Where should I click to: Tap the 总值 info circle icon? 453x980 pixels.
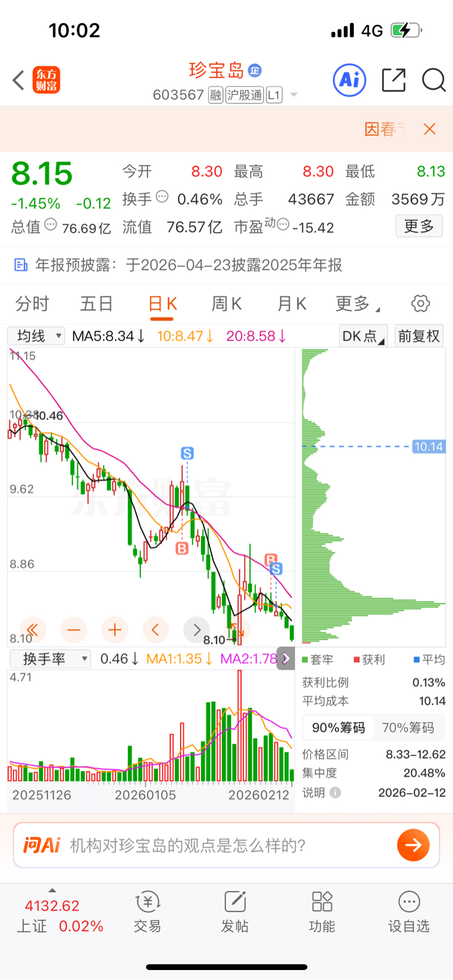coord(51,225)
